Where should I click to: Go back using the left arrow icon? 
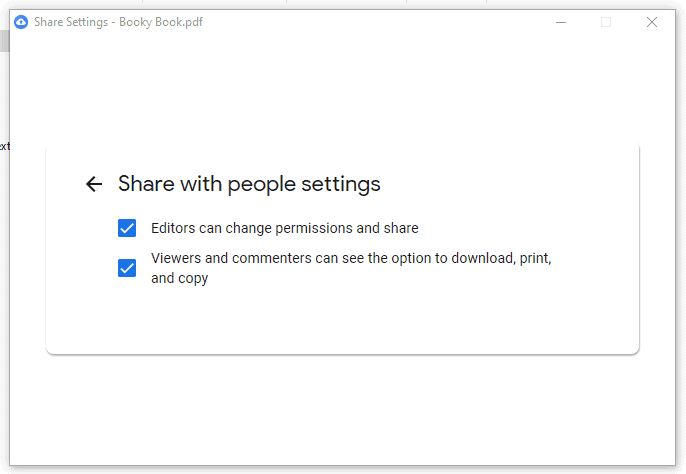pos(94,184)
